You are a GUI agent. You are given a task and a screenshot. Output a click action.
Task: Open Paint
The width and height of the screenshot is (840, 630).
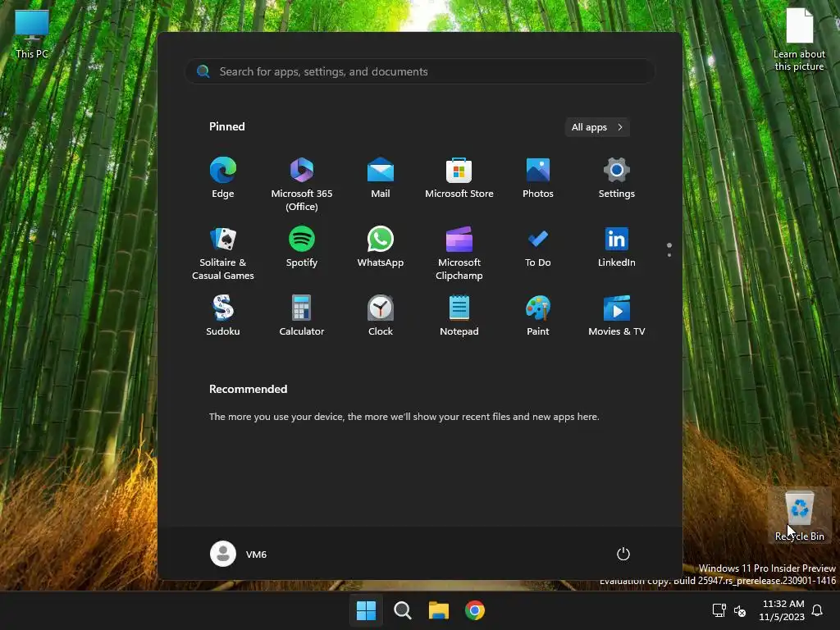pyautogui.click(x=538, y=316)
